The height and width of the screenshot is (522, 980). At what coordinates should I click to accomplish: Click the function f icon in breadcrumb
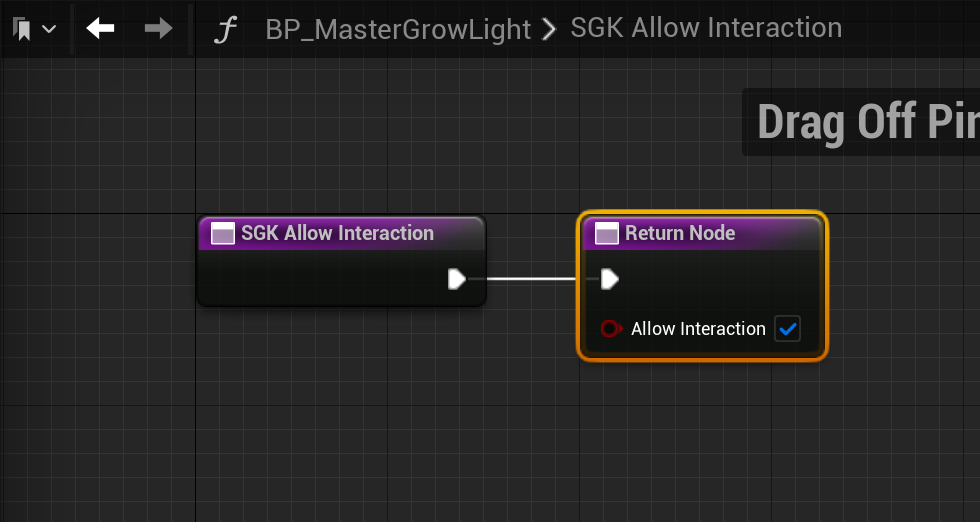(x=227, y=30)
